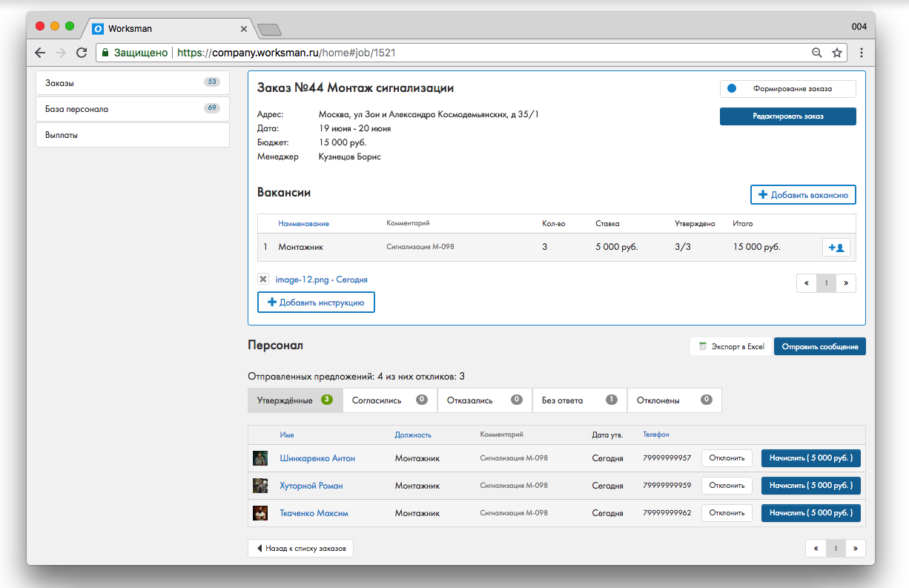909x588 pixels.
Task: Select page 1 in personnel pagination
Action: pyautogui.click(x=836, y=549)
